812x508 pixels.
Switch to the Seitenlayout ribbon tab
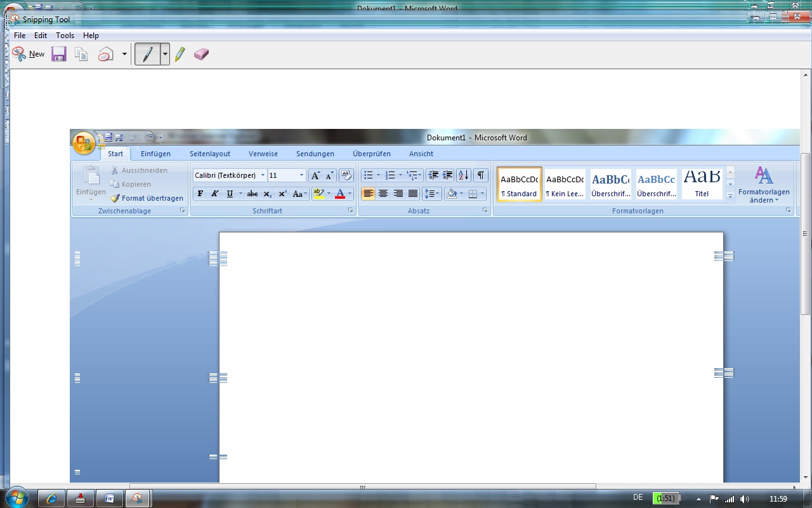click(210, 154)
